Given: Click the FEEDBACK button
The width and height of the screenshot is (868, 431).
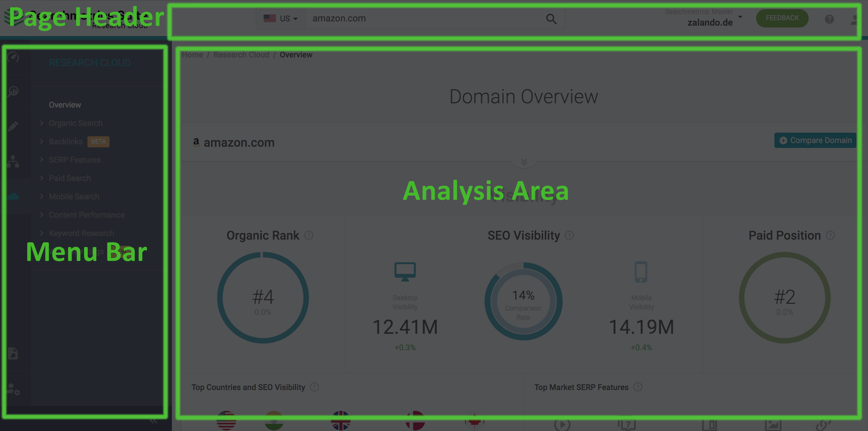Looking at the screenshot, I should click(x=782, y=18).
